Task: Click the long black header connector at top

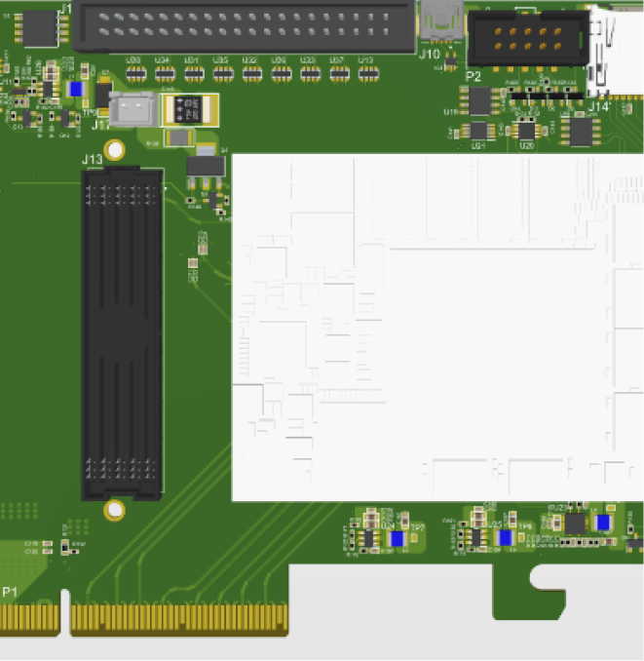Action: point(244,24)
